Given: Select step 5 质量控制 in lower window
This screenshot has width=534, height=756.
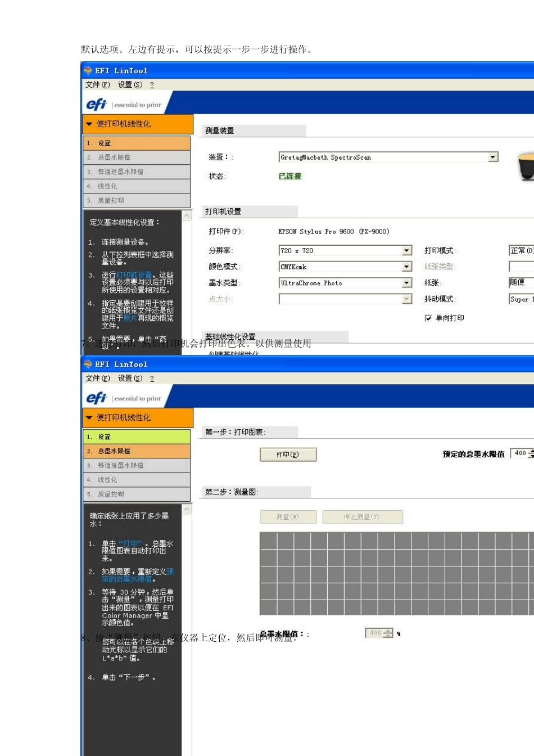Looking at the screenshot, I should [x=137, y=494].
